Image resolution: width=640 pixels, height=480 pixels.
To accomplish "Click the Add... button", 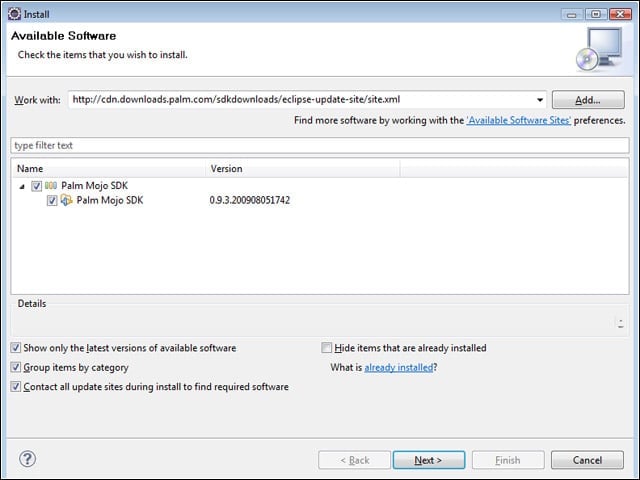I will coord(588,100).
